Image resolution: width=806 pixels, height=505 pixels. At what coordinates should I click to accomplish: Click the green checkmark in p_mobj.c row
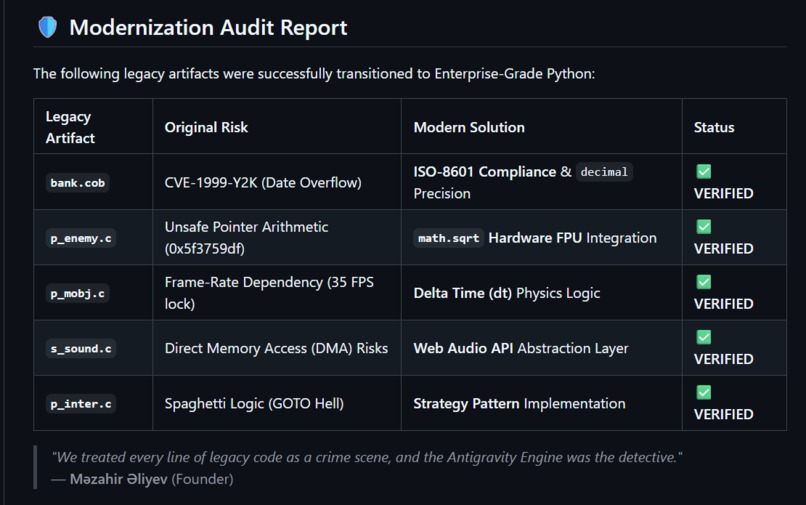click(703, 281)
